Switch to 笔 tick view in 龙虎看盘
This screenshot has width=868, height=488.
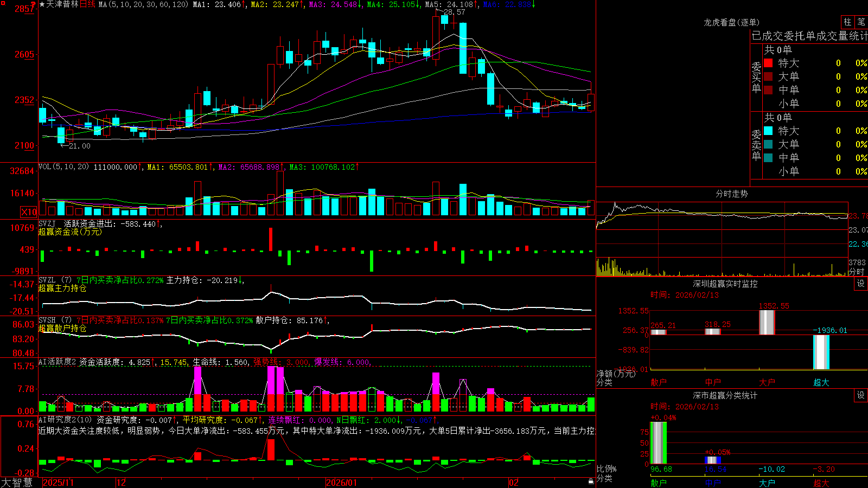point(861,22)
